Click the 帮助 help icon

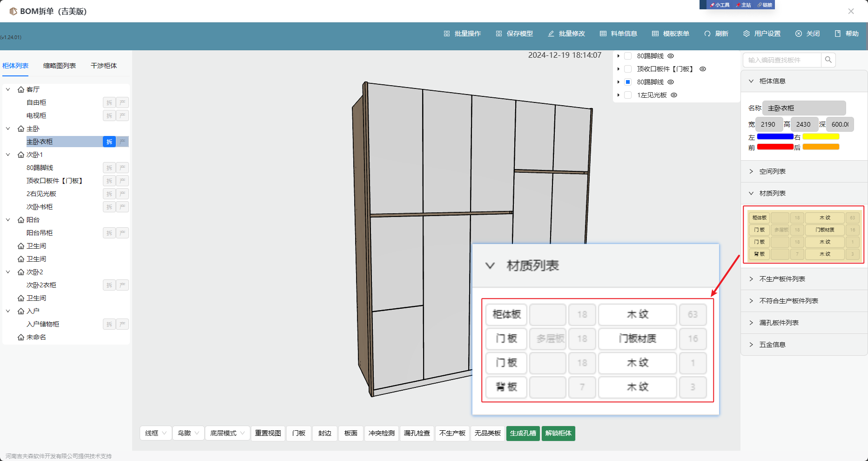pyautogui.click(x=838, y=34)
